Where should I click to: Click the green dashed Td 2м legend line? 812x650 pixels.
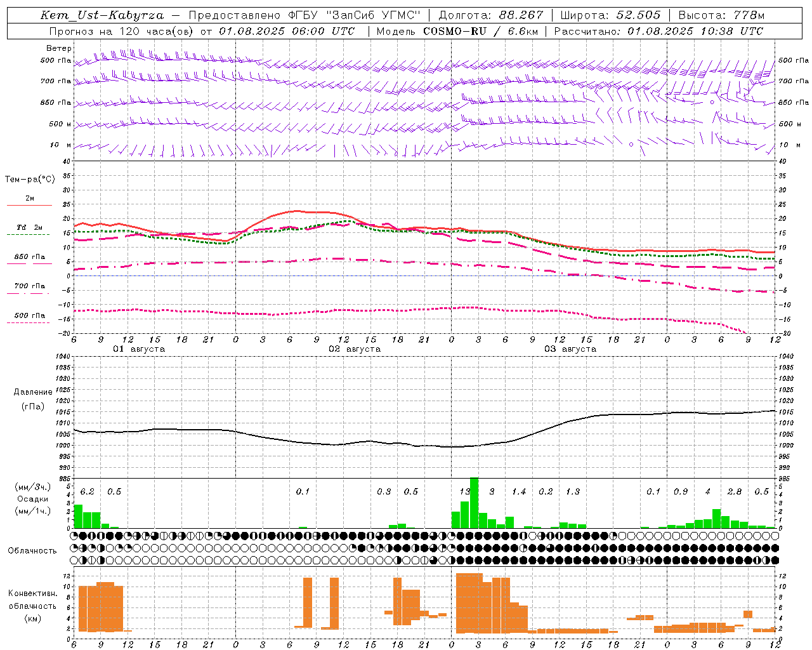pos(28,234)
